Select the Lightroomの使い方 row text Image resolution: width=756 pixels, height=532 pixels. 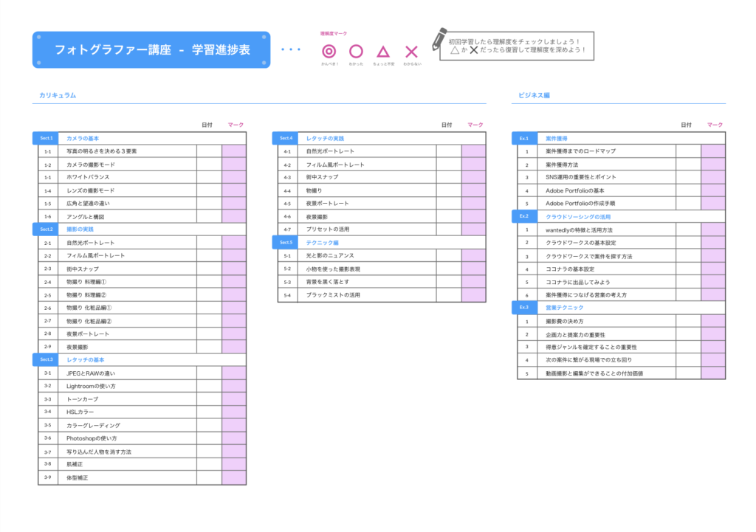click(x=91, y=386)
